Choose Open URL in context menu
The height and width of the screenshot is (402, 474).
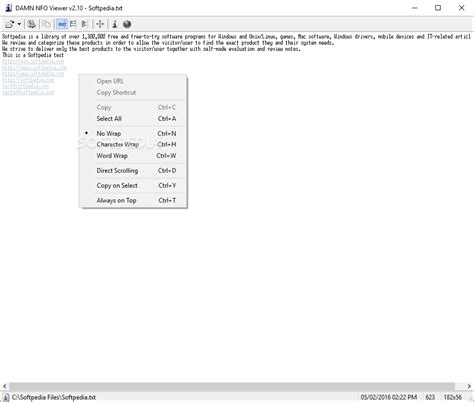[x=133, y=81]
